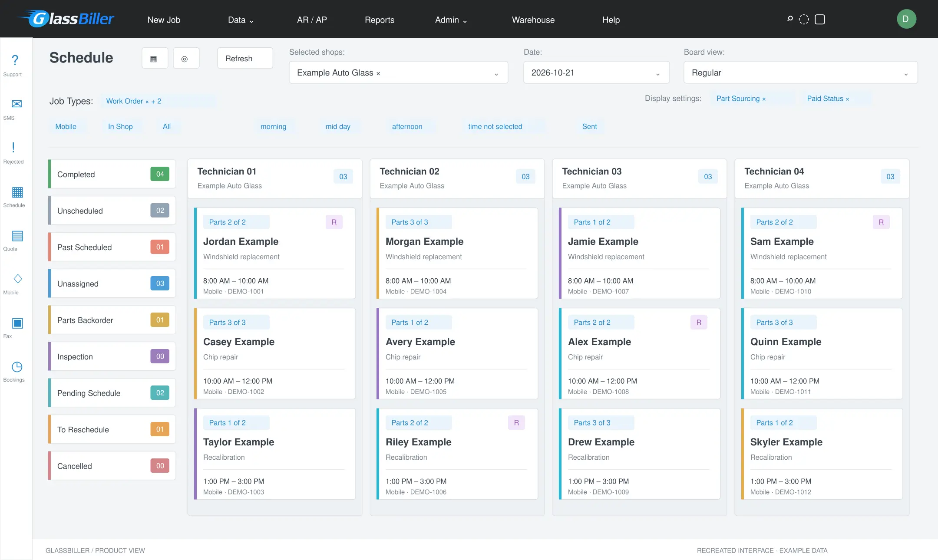938x560 pixels.
Task: Open the Reports menu item
Action: (x=380, y=20)
